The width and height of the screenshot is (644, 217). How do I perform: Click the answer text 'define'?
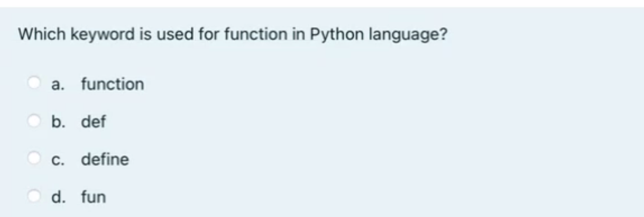pos(105,159)
